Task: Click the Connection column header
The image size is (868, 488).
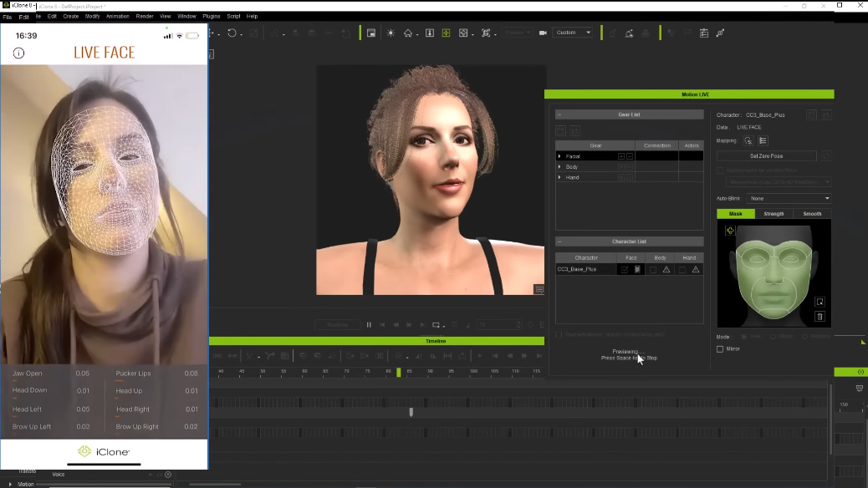Action: point(657,145)
